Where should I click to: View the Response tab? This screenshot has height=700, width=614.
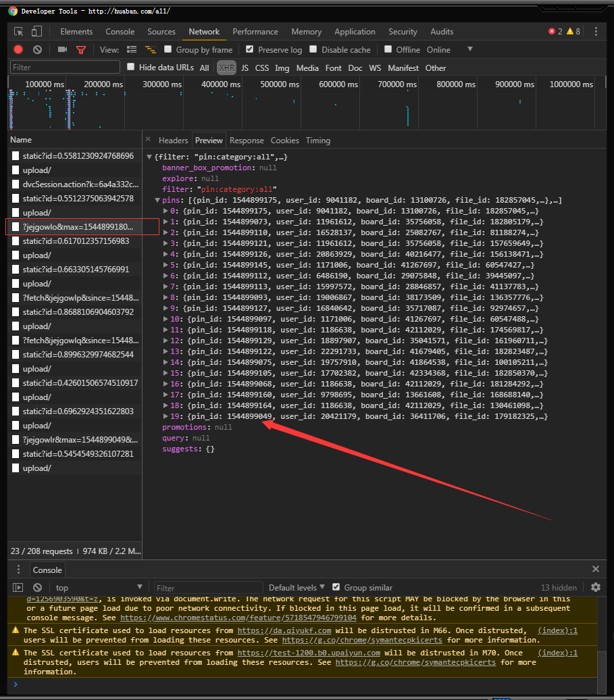coord(247,141)
